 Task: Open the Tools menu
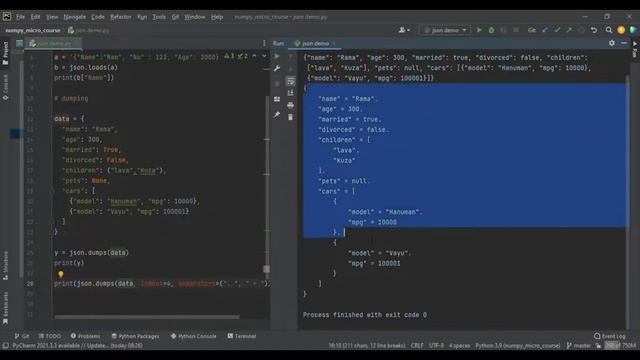(x=159, y=17)
